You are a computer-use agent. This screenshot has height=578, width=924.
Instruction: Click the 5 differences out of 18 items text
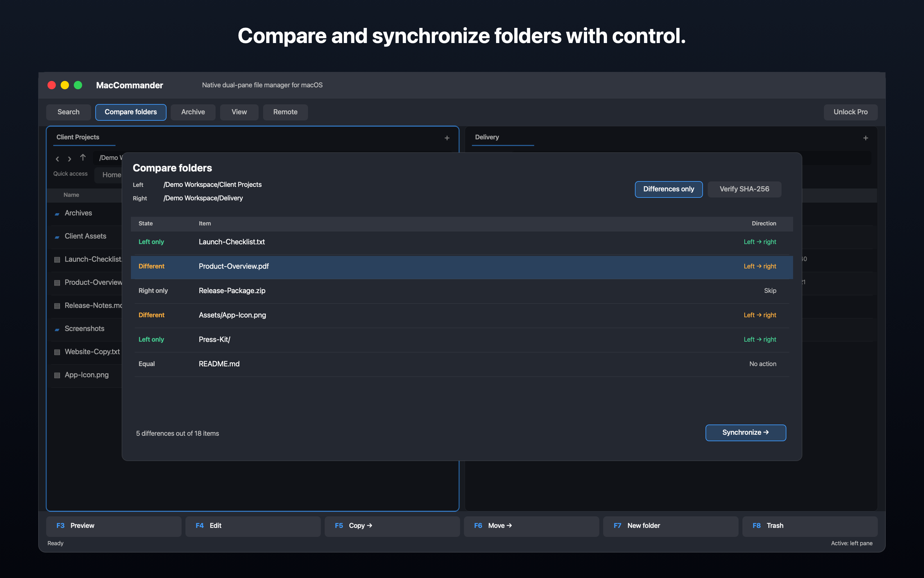pyautogui.click(x=177, y=433)
